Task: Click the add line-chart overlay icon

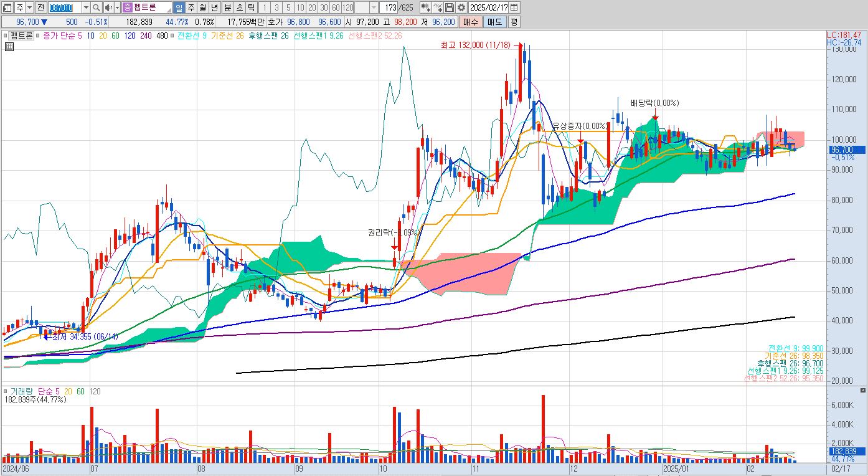Action: tap(438, 7)
